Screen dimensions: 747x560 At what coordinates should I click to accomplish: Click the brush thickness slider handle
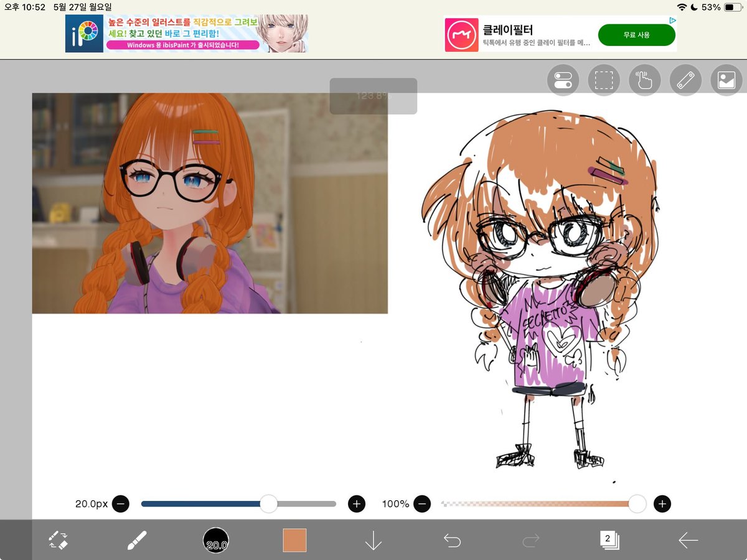point(268,503)
